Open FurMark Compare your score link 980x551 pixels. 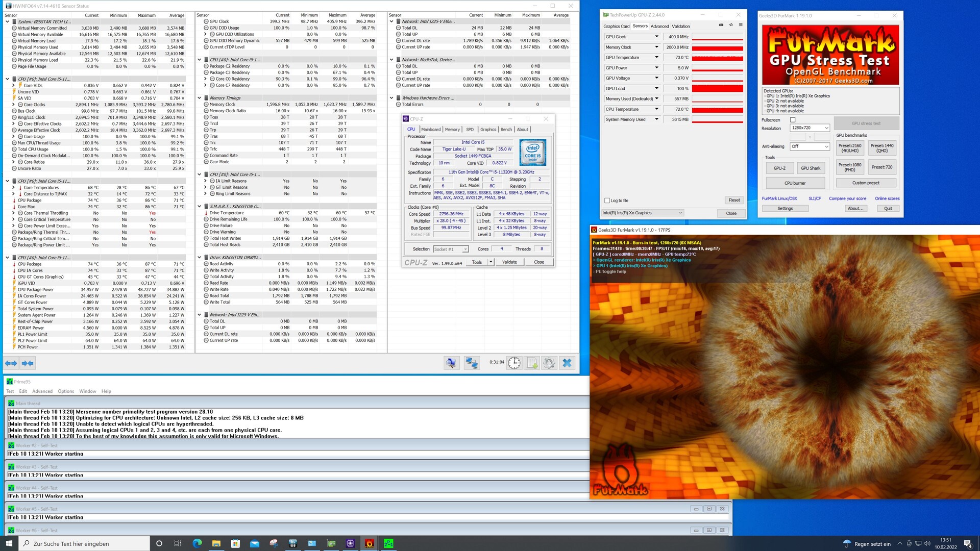click(847, 198)
